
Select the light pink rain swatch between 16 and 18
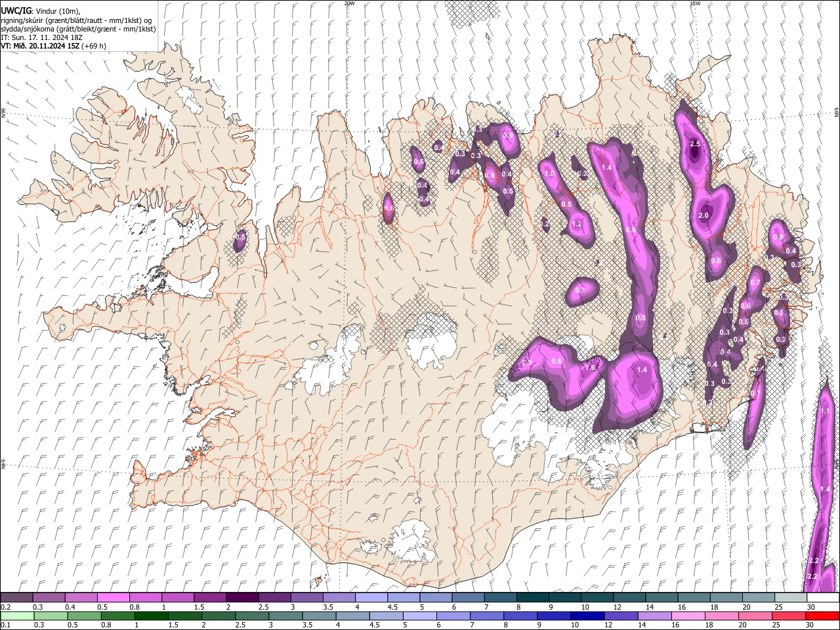687,616
